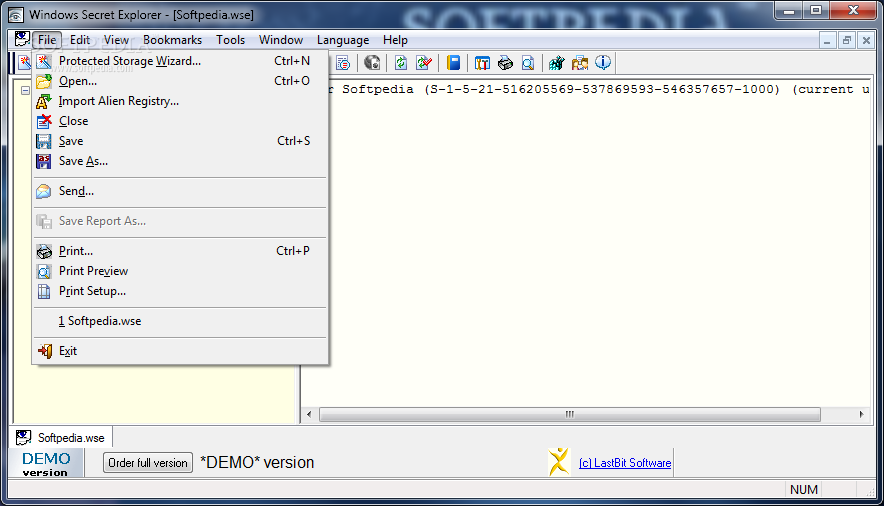Click the NUM status bar indicator
Image resolution: width=884 pixels, height=506 pixels.
803,490
